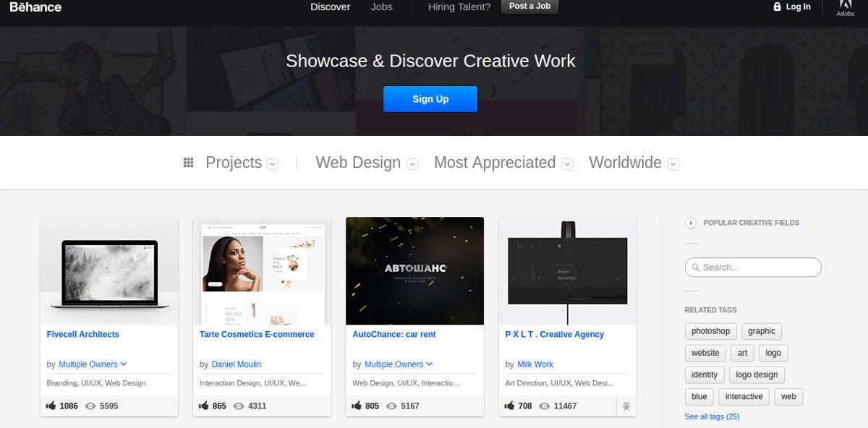Click the grid icon next to Projects

click(x=189, y=163)
